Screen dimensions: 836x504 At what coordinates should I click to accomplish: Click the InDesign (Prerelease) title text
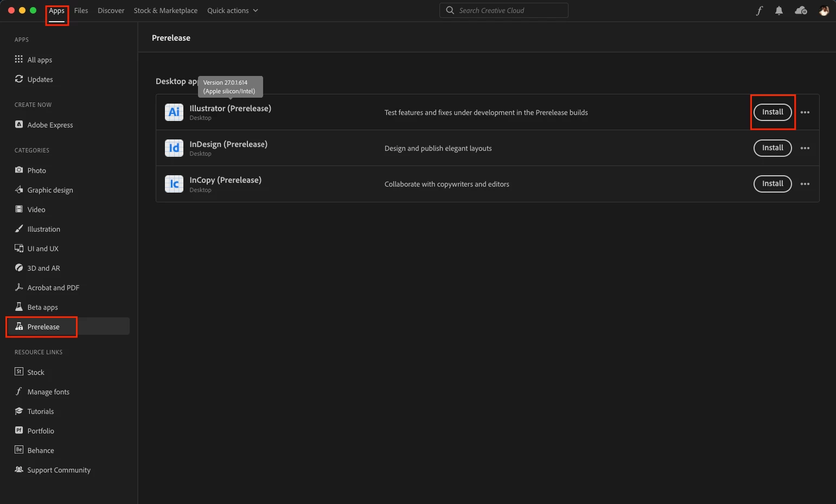coord(228,144)
